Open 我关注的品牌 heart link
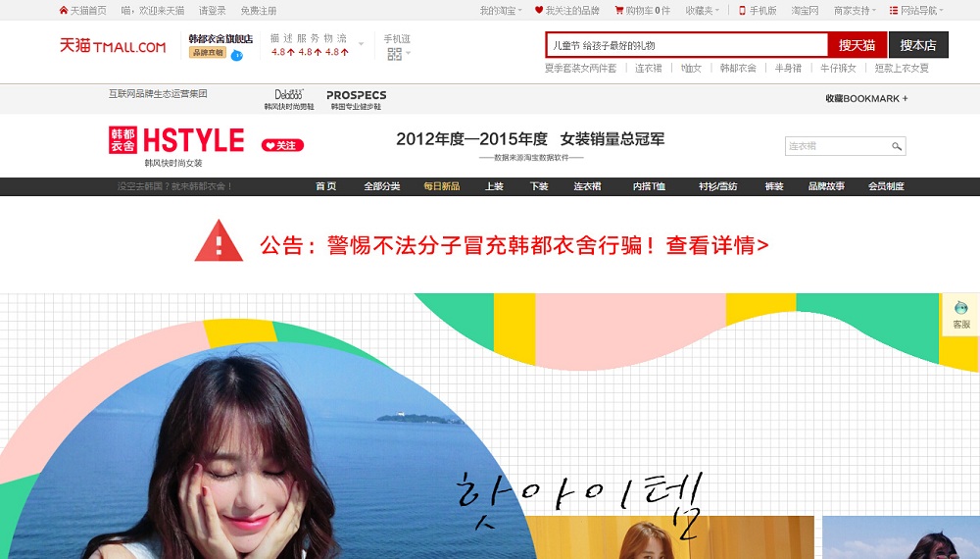Image resolution: width=980 pixels, height=559 pixels. click(566, 11)
